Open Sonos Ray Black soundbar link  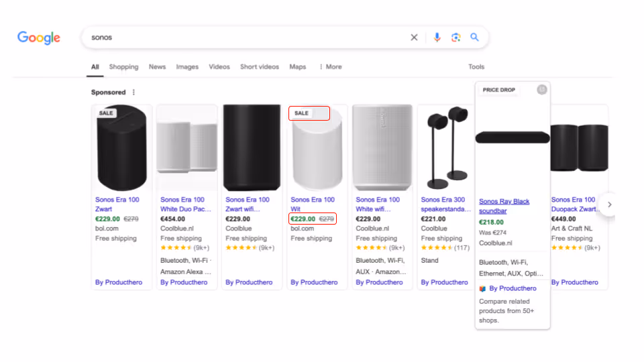click(504, 206)
